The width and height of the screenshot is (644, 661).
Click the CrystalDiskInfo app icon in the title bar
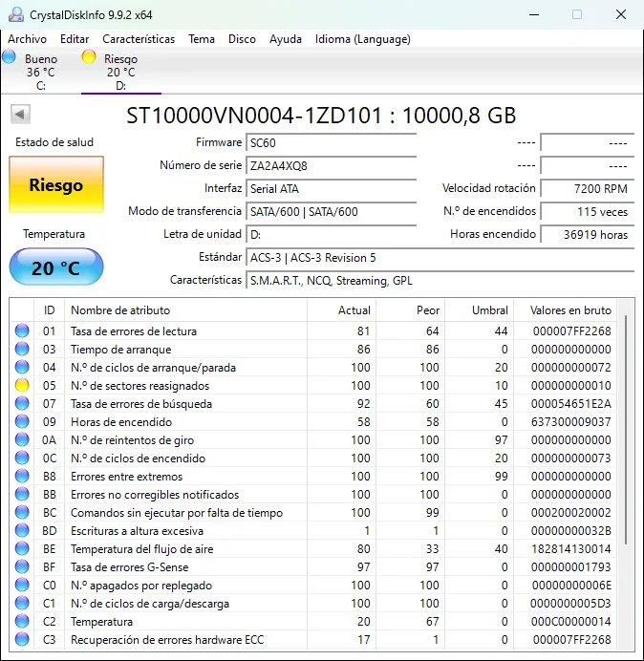pyautogui.click(x=16, y=14)
